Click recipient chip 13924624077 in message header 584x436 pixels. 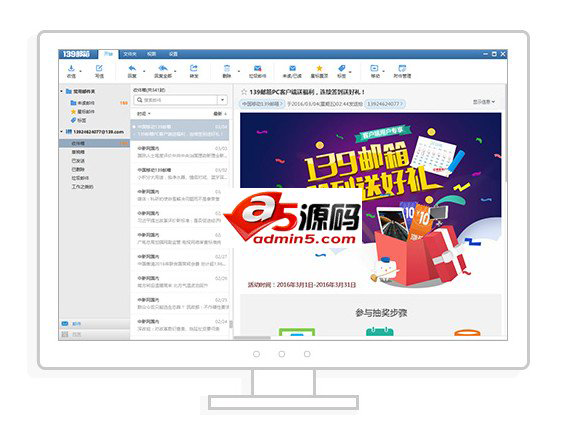(385, 104)
